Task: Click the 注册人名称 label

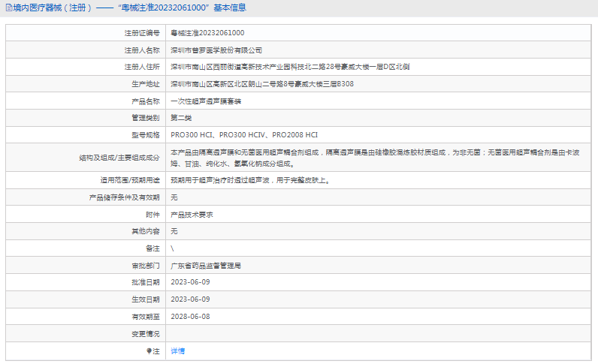Action: coord(142,50)
